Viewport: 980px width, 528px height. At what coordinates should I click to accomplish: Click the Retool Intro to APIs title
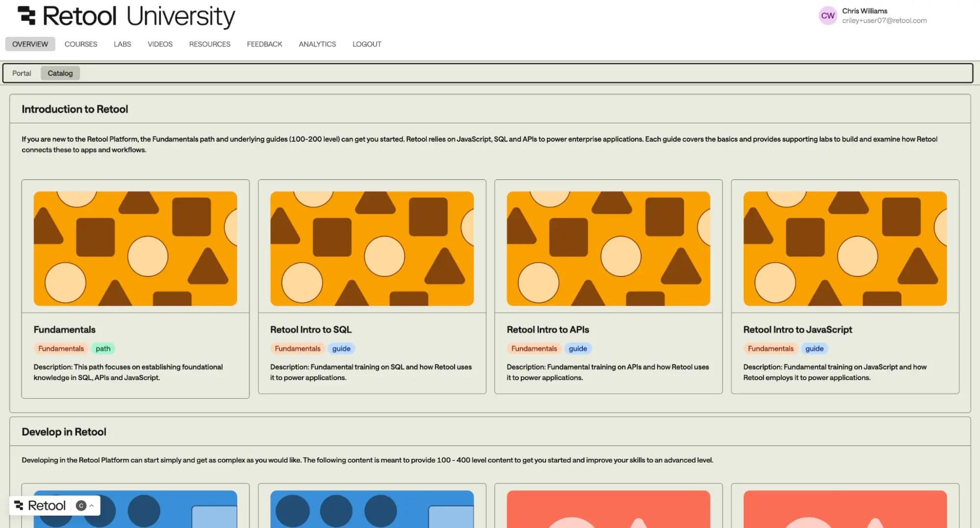click(548, 329)
